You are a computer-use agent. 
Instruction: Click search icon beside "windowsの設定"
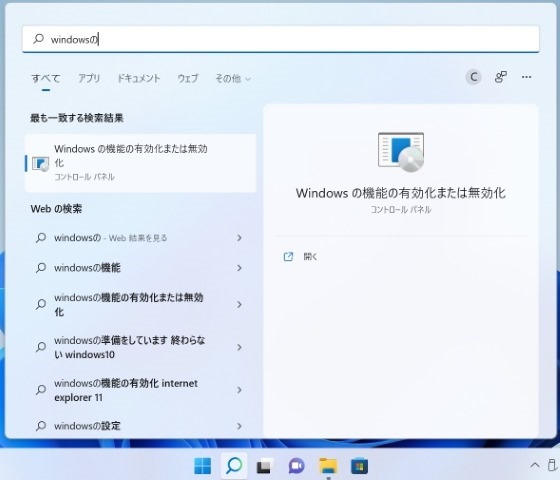coord(41,425)
